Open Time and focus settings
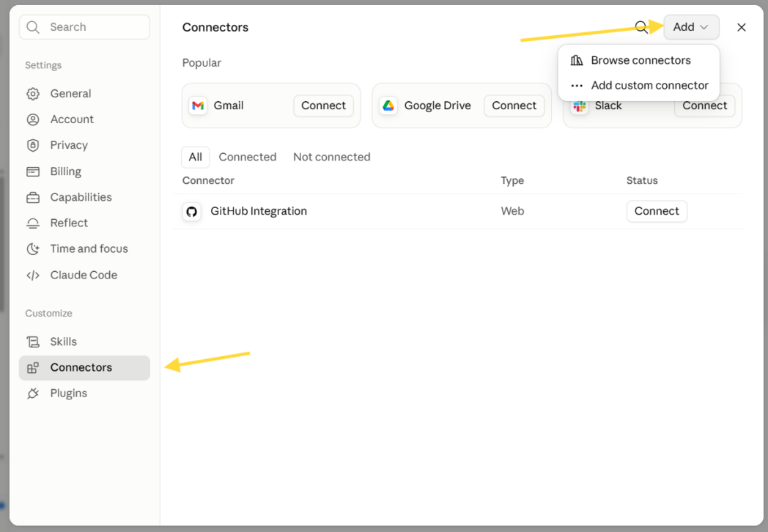 pyautogui.click(x=84, y=249)
